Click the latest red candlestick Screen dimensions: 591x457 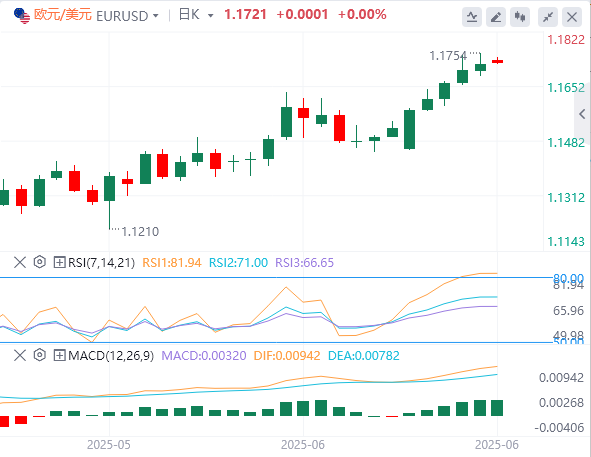(x=498, y=61)
